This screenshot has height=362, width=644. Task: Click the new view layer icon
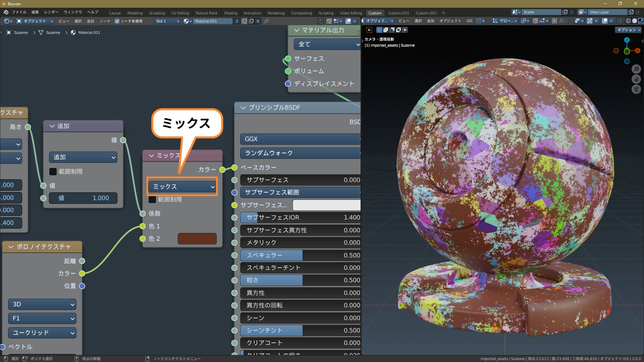tap(631, 12)
